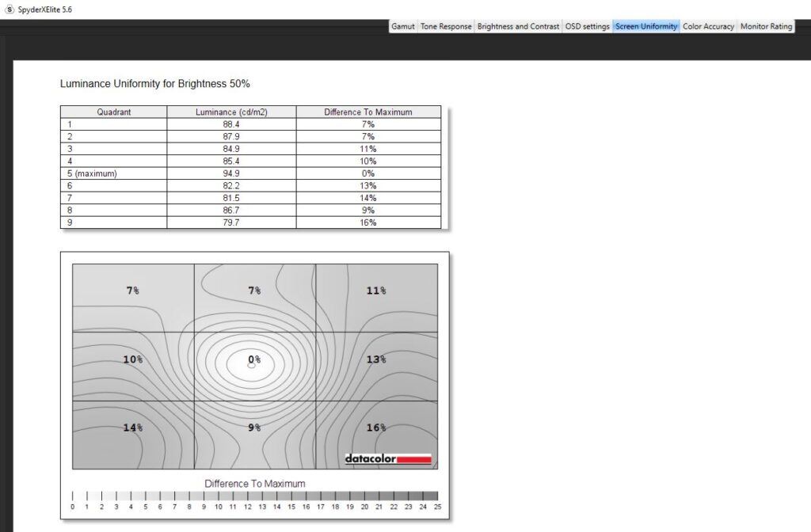Click value 25 on the difference scale
Screen dimensions: 811x532
click(x=437, y=507)
